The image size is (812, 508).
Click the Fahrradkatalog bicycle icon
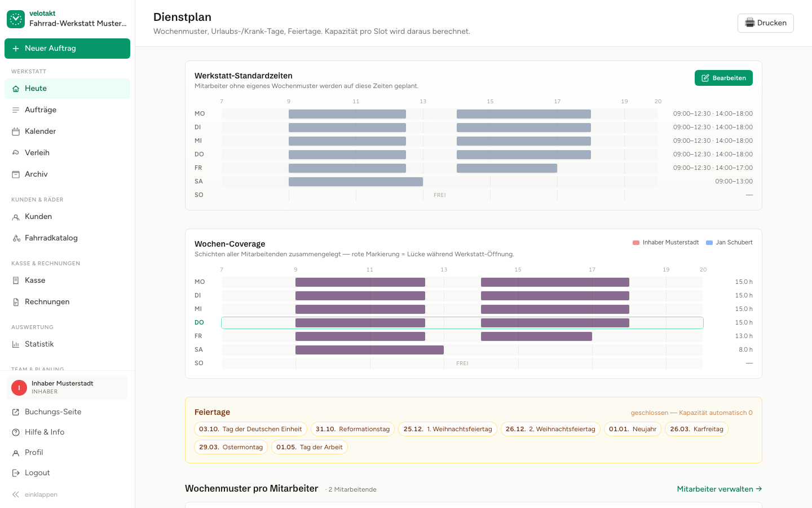(x=16, y=238)
